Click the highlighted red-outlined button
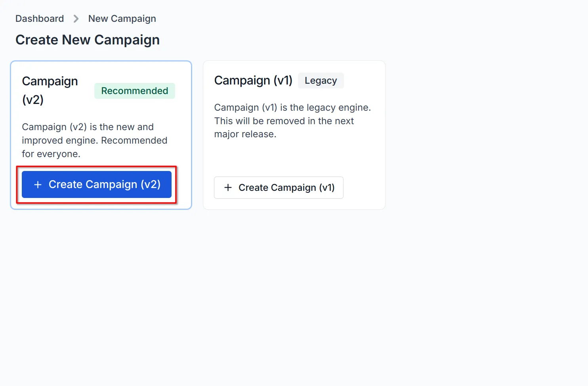The width and height of the screenshot is (588, 386). click(x=96, y=184)
